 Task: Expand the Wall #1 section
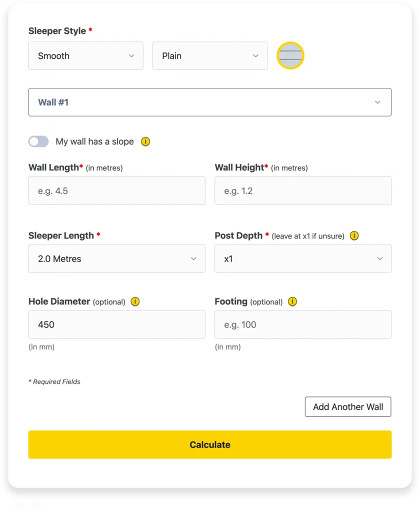[x=209, y=102]
